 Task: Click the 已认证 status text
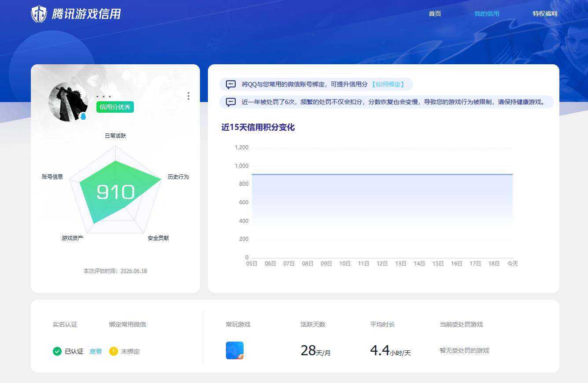pyautogui.click(x=74, y=351)
